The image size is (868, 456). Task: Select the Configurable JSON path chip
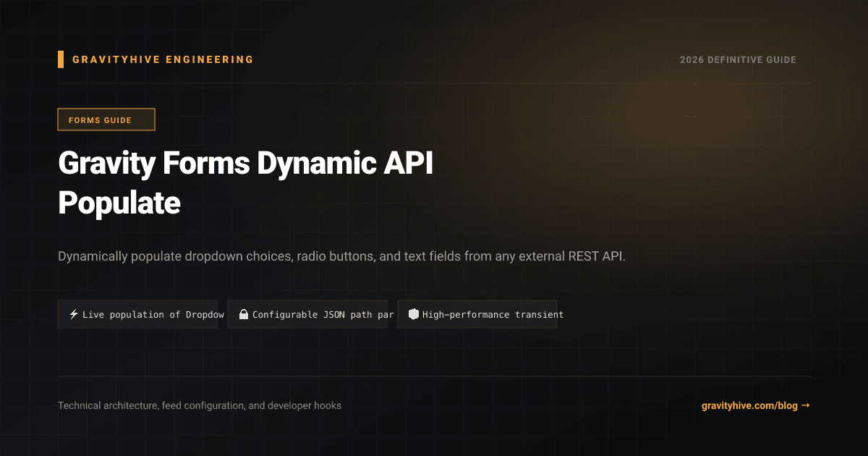[307, 314]
